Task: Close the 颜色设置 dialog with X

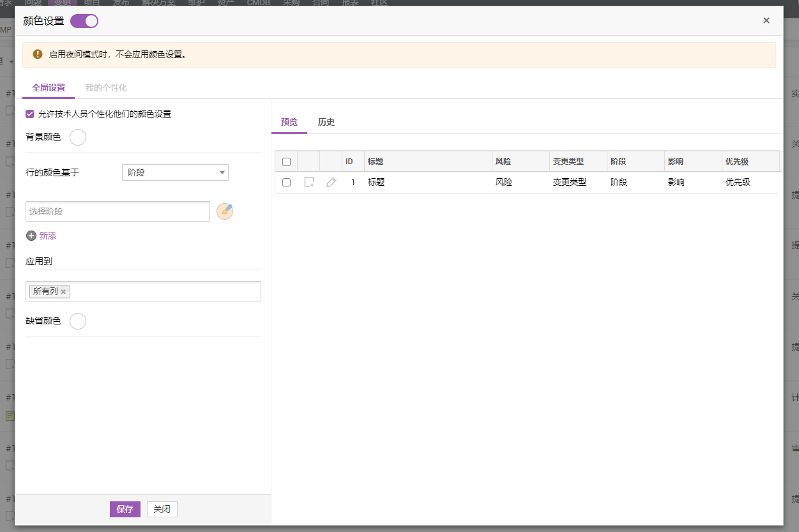Action: tap(766, 20)
